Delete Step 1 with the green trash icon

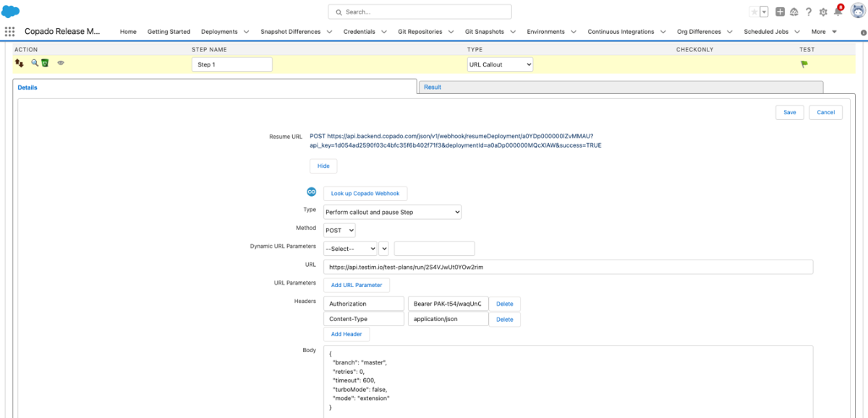[45, 64]
